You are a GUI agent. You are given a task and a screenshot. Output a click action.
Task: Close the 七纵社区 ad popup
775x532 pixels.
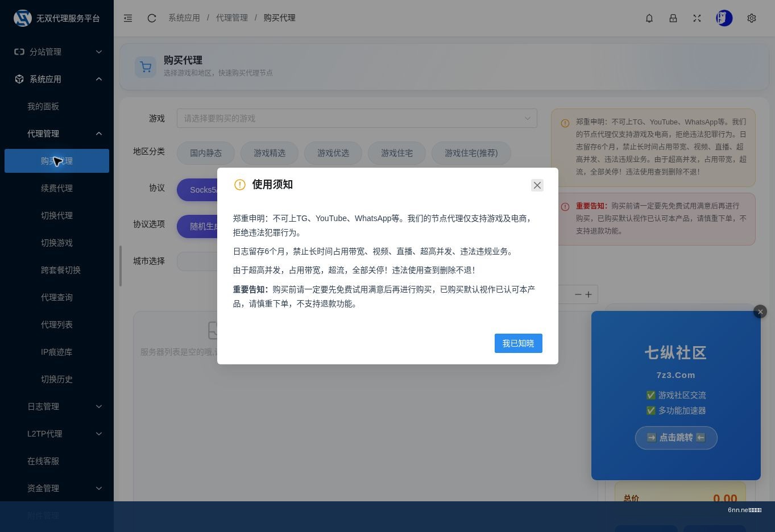pyautogui.click(x=760, y=311)
